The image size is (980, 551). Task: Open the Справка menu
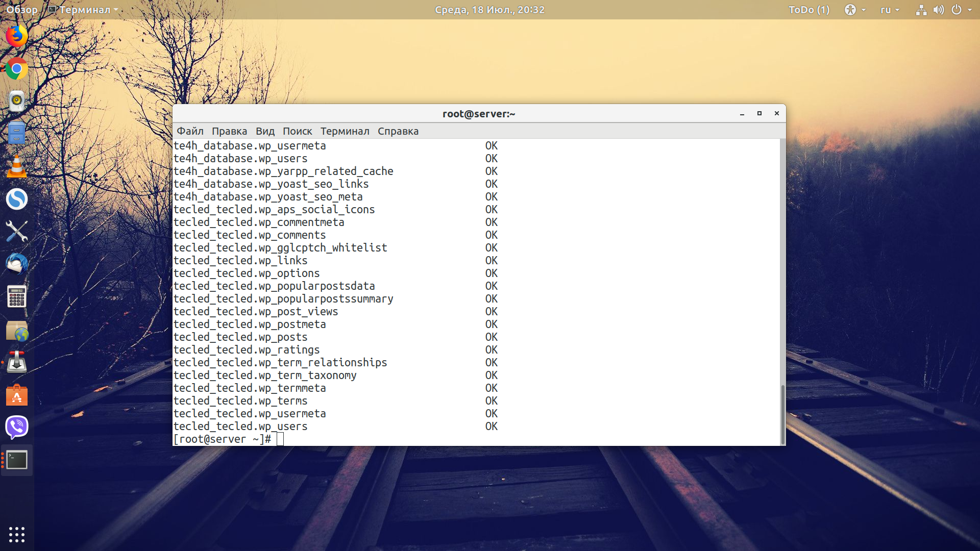coord(398,131)
